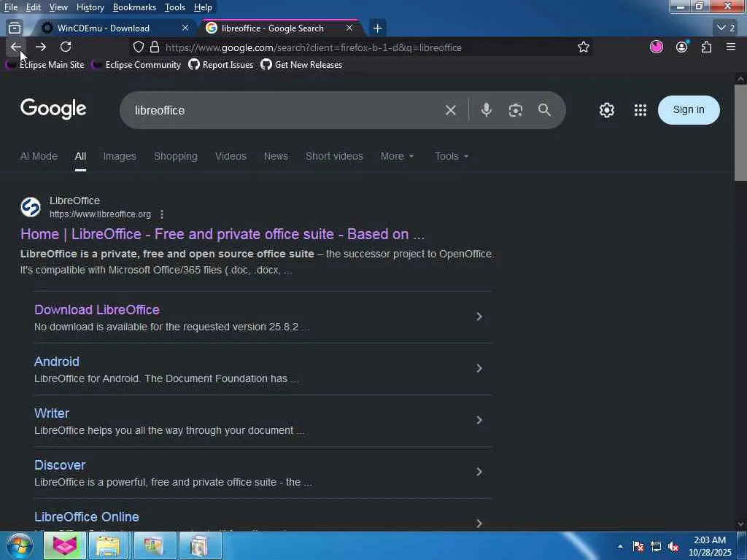The image size is (747, 560).
Task: Switch to Shopping results tab
Action: (175, 156)
